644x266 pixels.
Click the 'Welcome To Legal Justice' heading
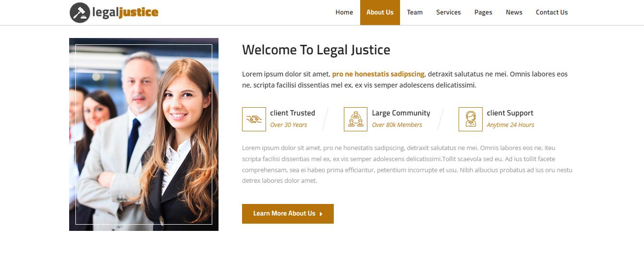(316, 50)
